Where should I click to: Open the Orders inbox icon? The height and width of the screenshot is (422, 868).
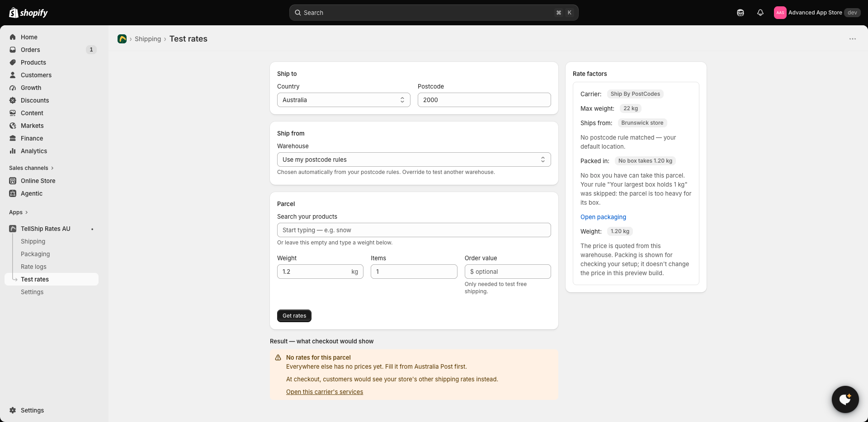pyautogui.click(x=13, y=50)
